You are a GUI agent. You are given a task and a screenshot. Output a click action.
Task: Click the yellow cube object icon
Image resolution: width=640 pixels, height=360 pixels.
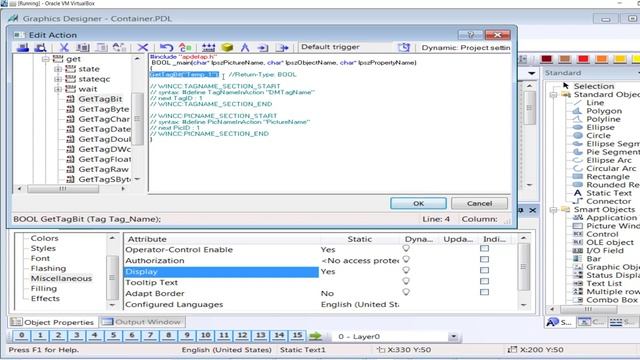point(227,47)
